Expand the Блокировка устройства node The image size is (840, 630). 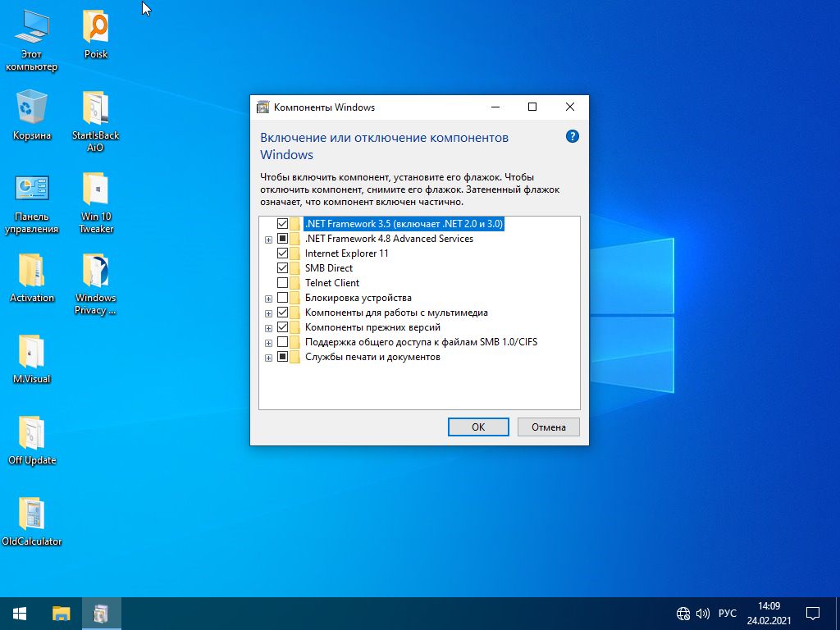click(x=268, y=298)
